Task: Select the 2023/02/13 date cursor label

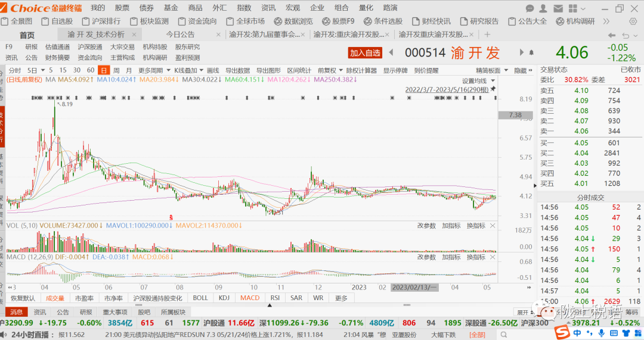Action: tap(415, 288)
